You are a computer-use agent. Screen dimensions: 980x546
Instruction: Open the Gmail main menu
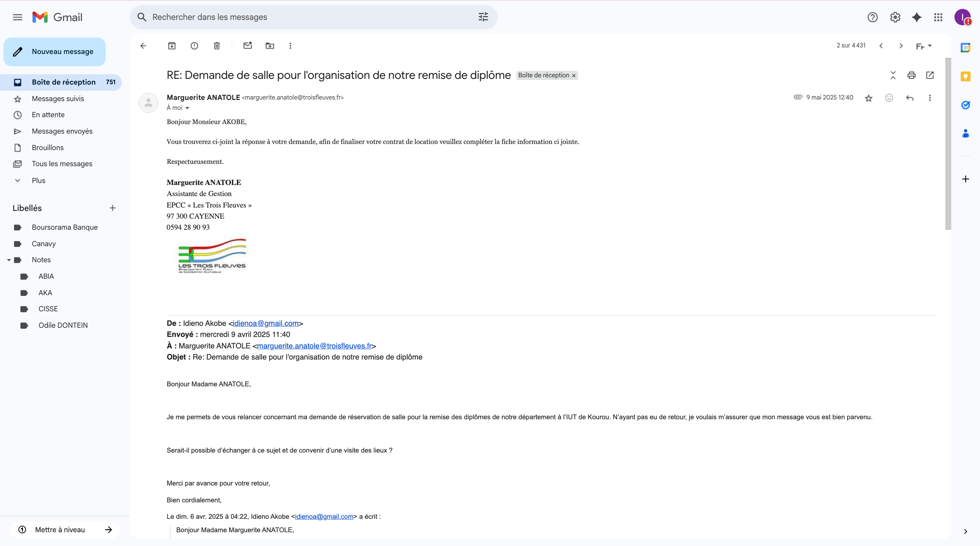pos(17,17)
